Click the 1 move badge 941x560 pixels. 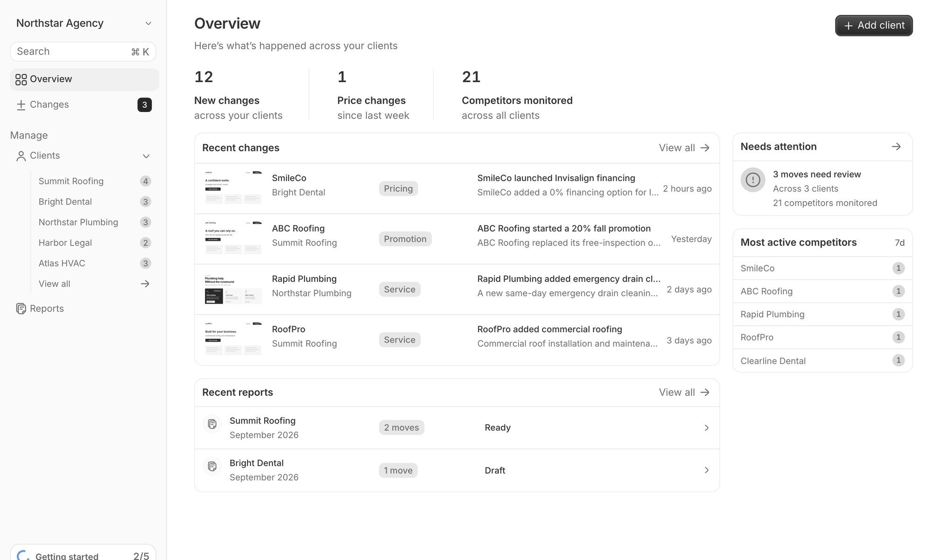(x=398, y=470)
